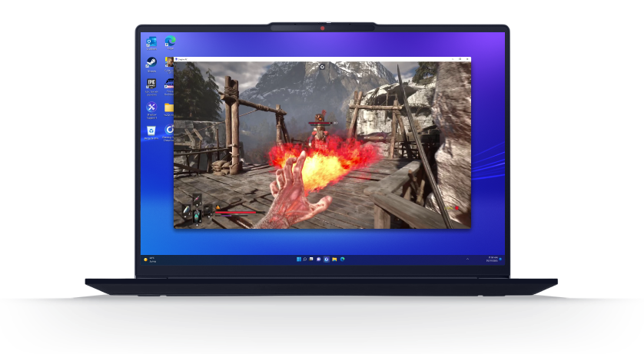Click the orange flame status icon in HUD
Viewport: 644px width, 354px height.
coord(218,207)
